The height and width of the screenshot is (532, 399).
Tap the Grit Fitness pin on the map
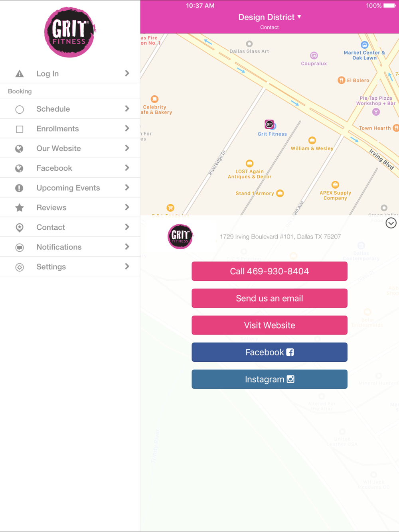pos(270,124)
